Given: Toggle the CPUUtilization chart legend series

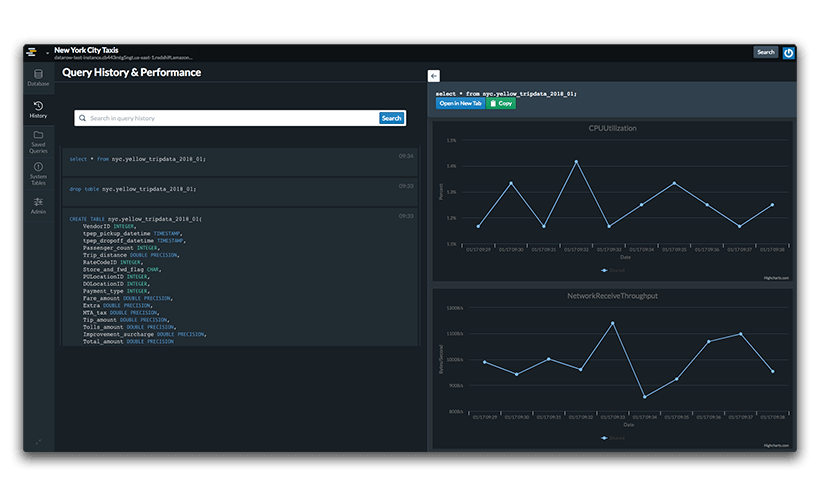Looking at the screenshot, I should [612, 270].
